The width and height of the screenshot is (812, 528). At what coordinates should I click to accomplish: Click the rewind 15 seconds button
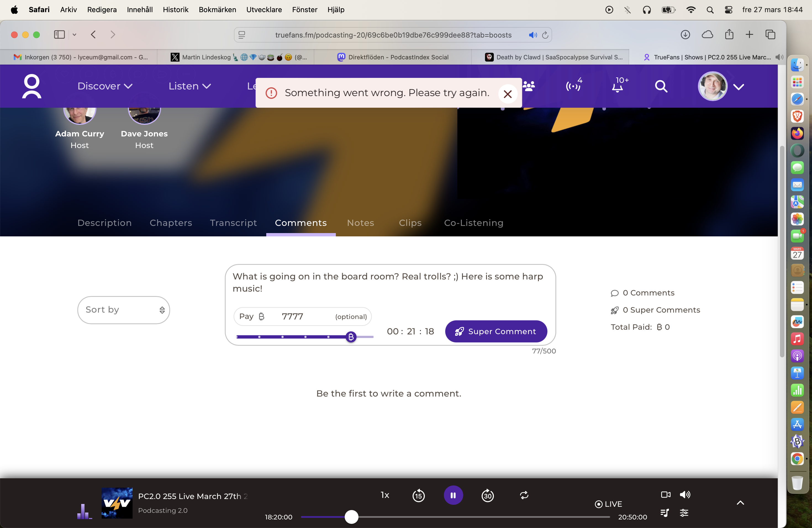[419, 495]
